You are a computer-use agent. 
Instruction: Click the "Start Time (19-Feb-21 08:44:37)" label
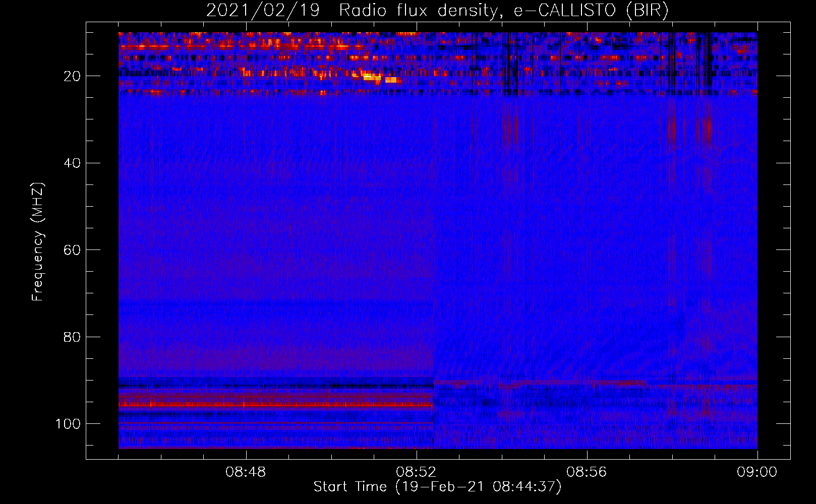pos(437,487)
